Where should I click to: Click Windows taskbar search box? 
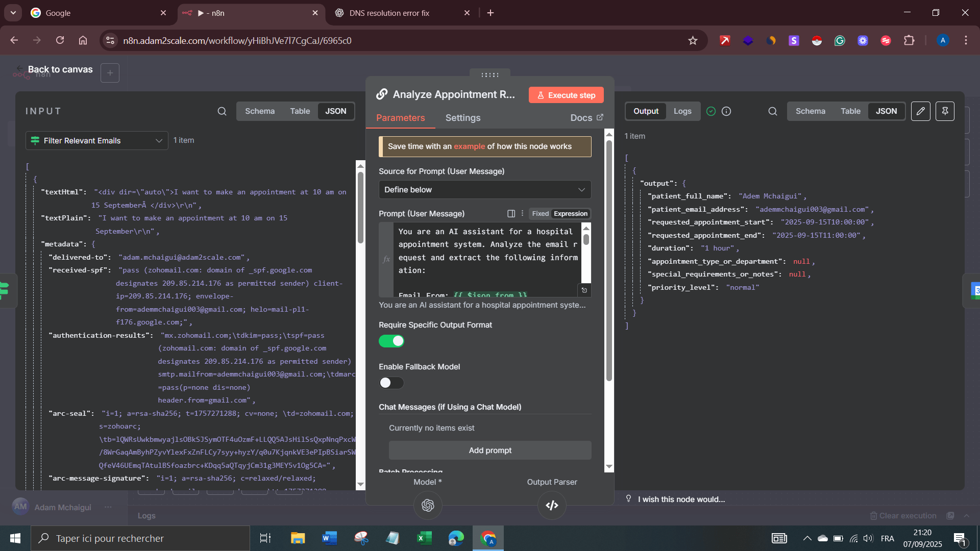click(140, 538)
